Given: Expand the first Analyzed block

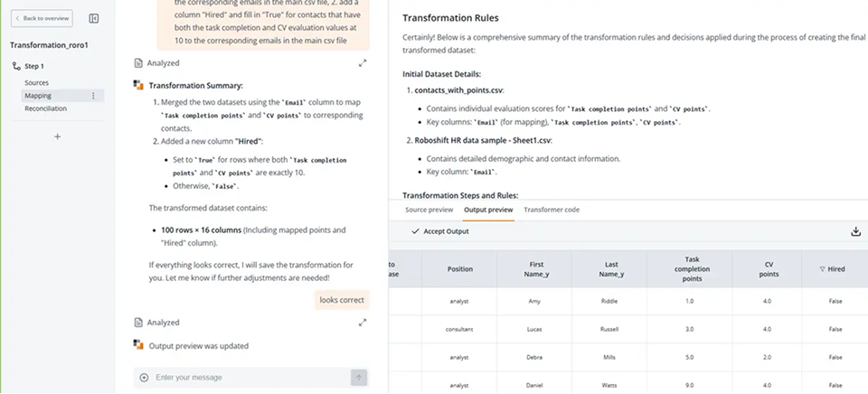Looking at the screenshot, I should pyautogui.click(x=363, y=63).
